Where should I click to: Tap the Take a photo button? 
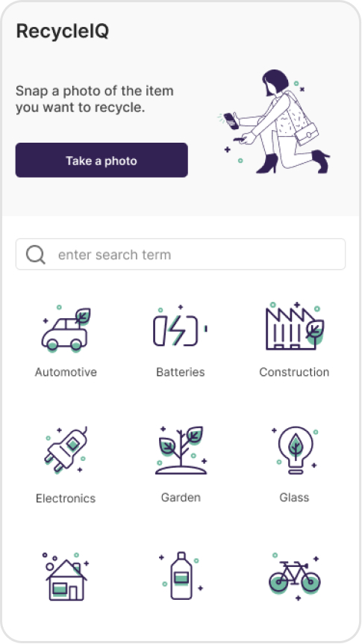(x=102, y=160)
